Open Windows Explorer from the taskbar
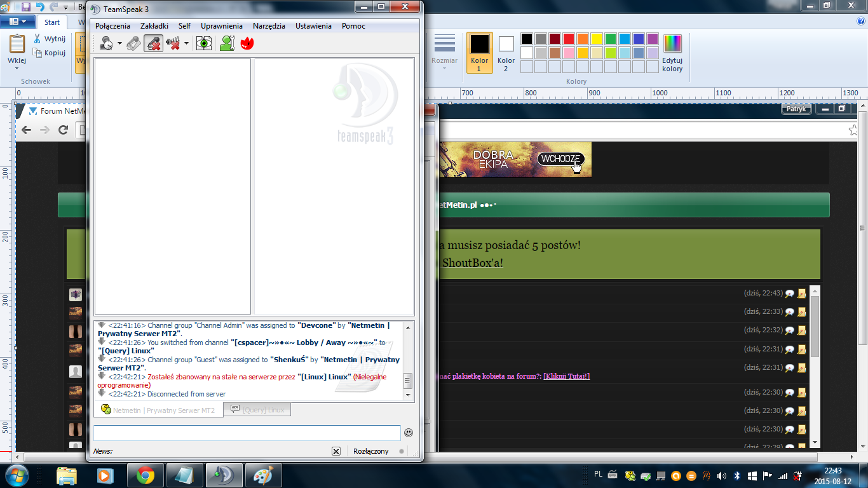The width and height of the screenshot is (868, 488). click(x=67, y=475)
